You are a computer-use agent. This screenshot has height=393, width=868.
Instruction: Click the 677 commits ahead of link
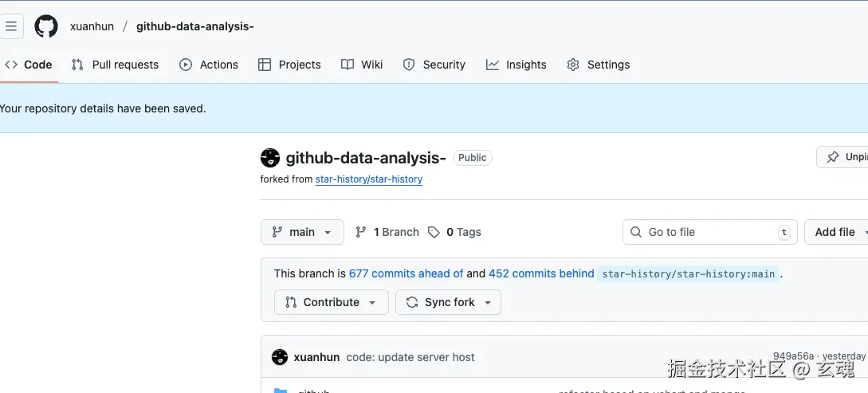coord(406,273)
